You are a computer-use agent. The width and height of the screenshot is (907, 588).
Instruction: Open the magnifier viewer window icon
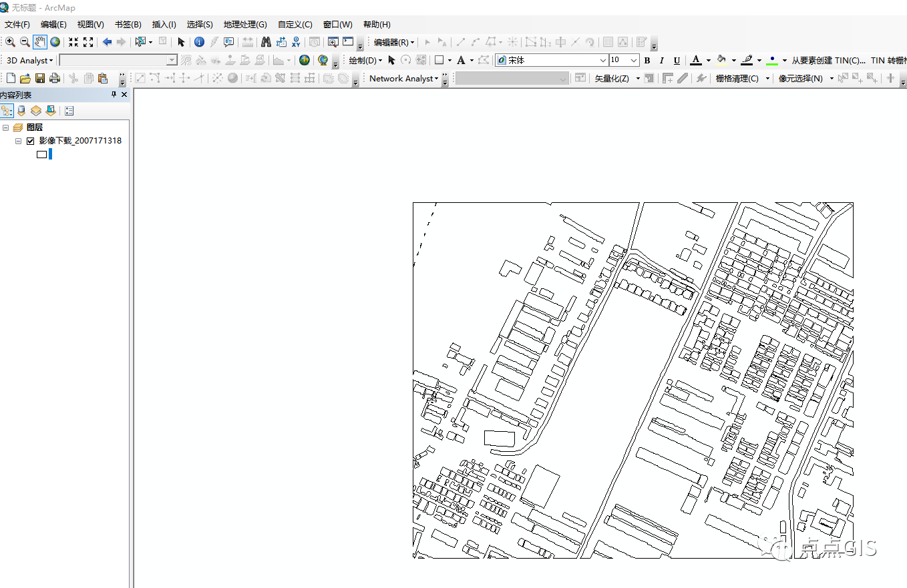click(333, 42)
